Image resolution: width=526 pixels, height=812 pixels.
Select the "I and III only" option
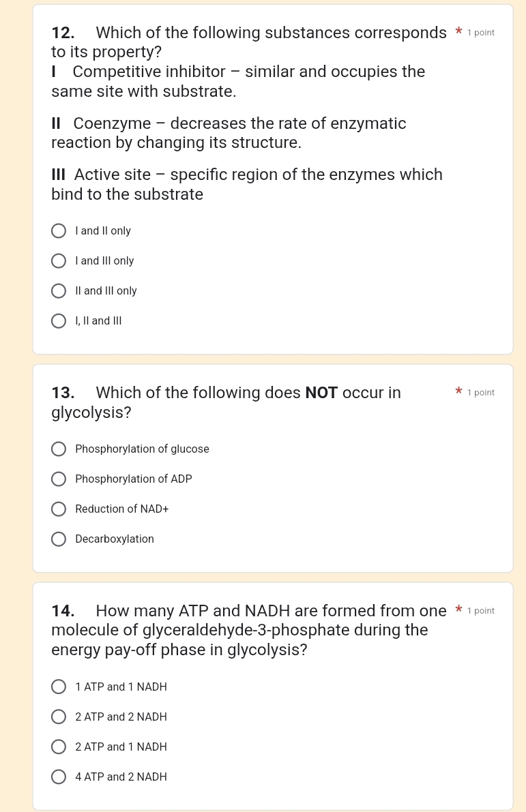click(59, 260)
